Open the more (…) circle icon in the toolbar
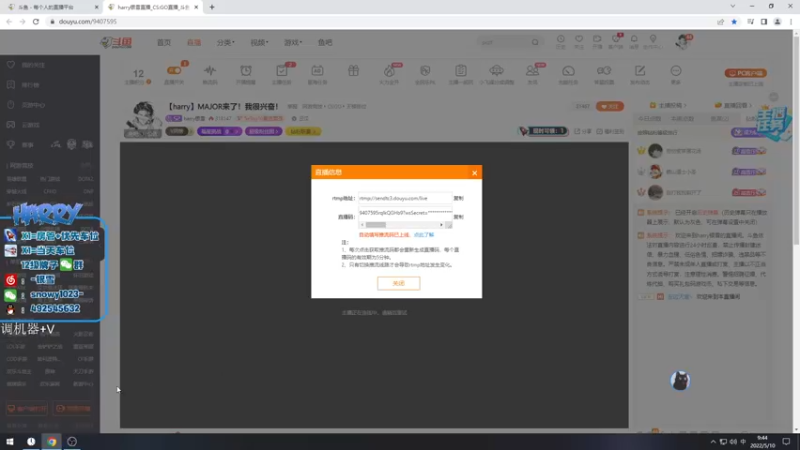This screenshot has width=800, height=450. coord(676,70)
